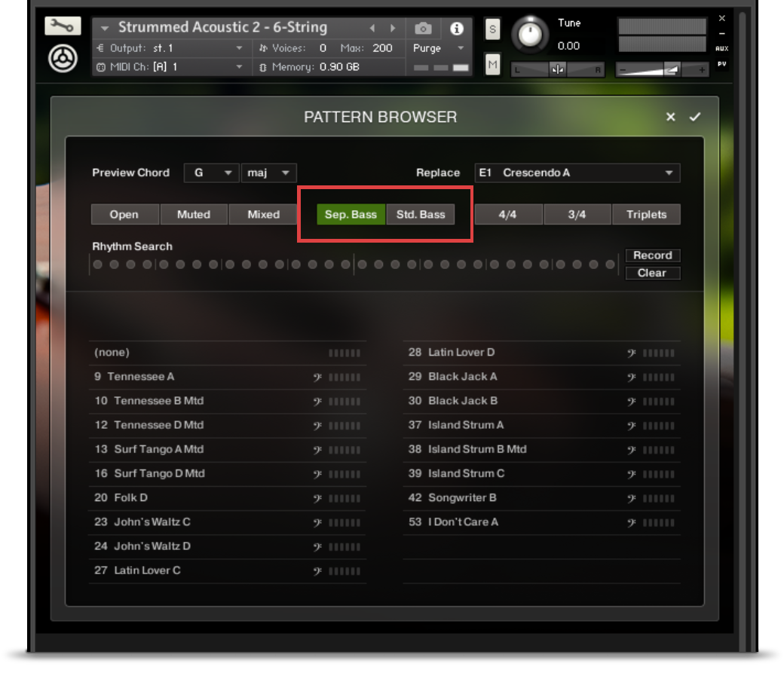Toggle the Mixed filter
Image resolution: width=784 pixels, height=691 pixels.
pyautogui.click(x=263, y=214)
